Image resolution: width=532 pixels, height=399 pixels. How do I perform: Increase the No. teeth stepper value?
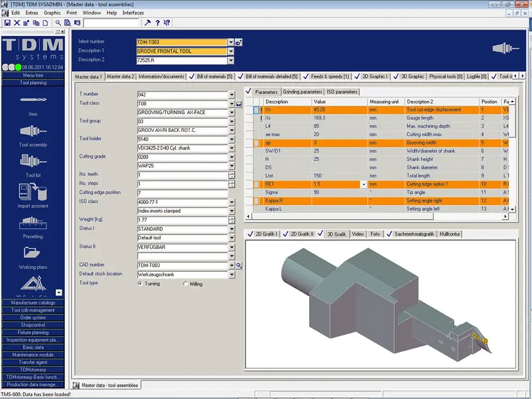pyautogui.click(x=232, y=173)
